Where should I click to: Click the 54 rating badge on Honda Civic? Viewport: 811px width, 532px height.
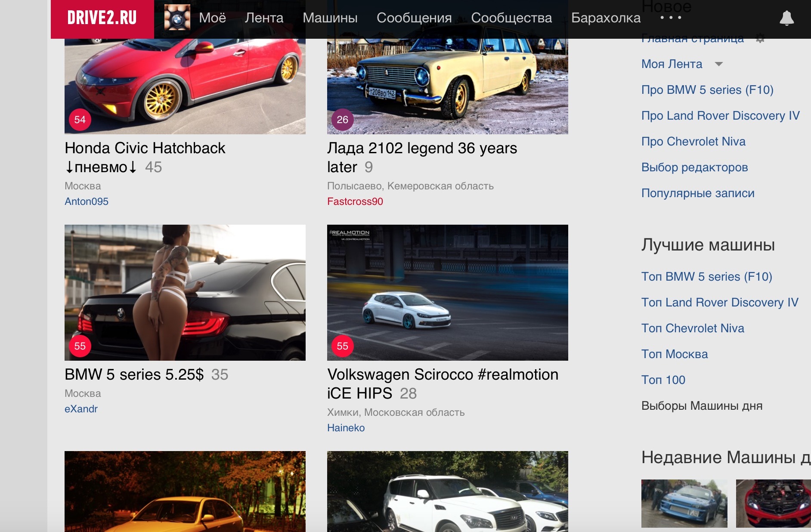pos(80,120)
